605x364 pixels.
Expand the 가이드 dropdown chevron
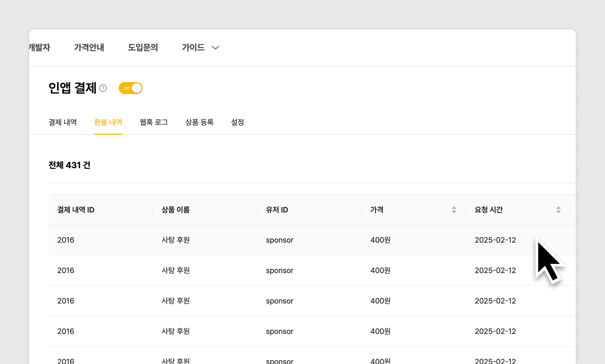point(215,48)
